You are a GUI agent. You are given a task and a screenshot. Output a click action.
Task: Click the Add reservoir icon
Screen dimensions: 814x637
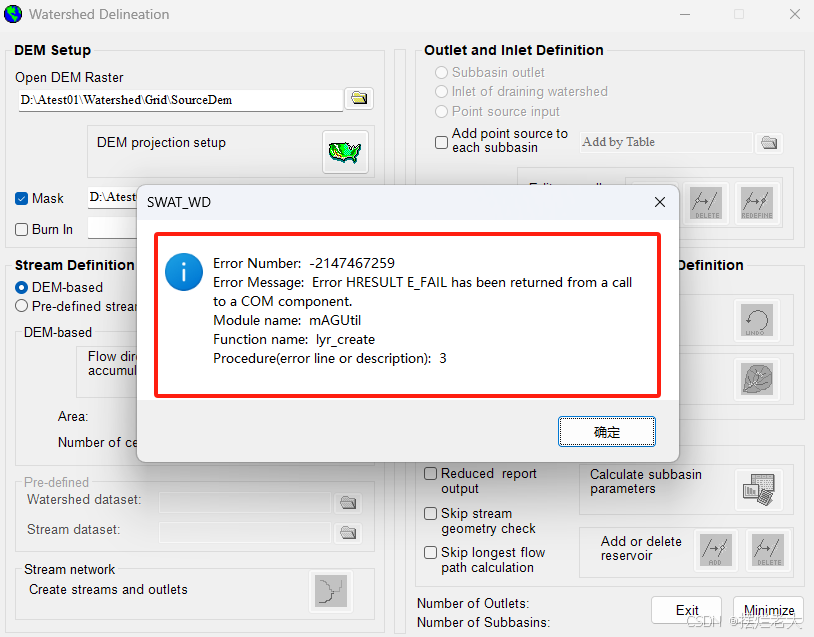(715, 550)
